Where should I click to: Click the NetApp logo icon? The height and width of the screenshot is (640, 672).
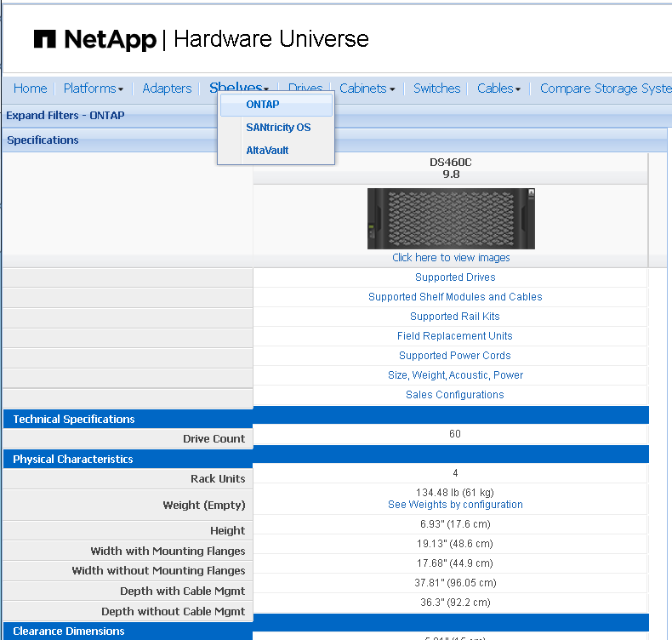point(45,39)
